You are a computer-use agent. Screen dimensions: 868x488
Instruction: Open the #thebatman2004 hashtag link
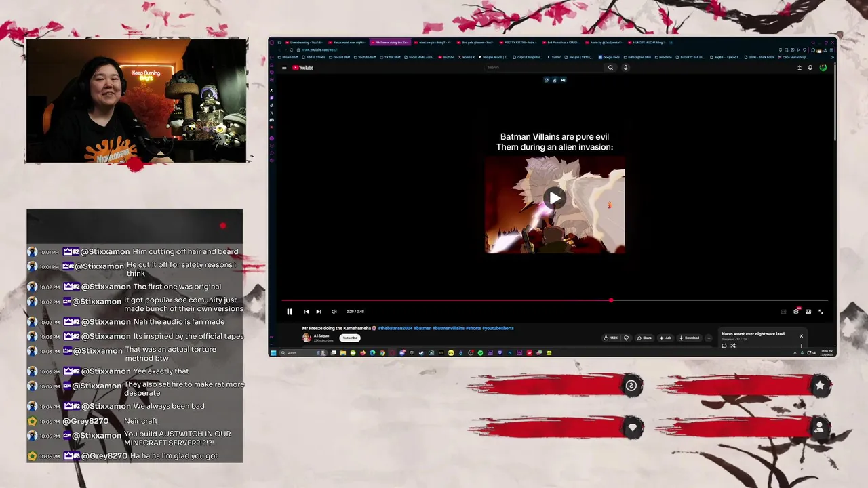tap(395, 328)
